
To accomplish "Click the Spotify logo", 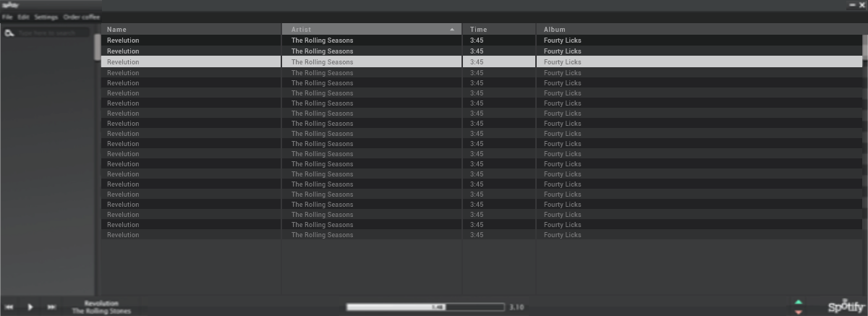I will point(846,306).
